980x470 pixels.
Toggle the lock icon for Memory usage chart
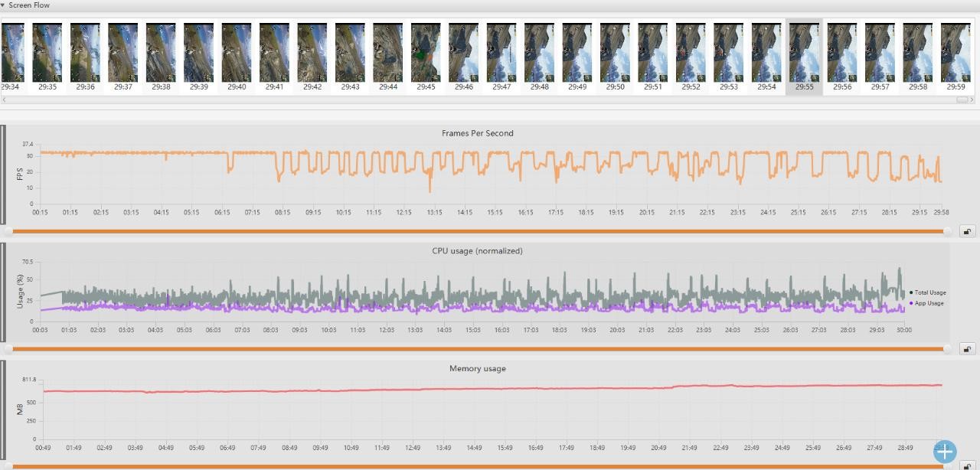(967, 465)
